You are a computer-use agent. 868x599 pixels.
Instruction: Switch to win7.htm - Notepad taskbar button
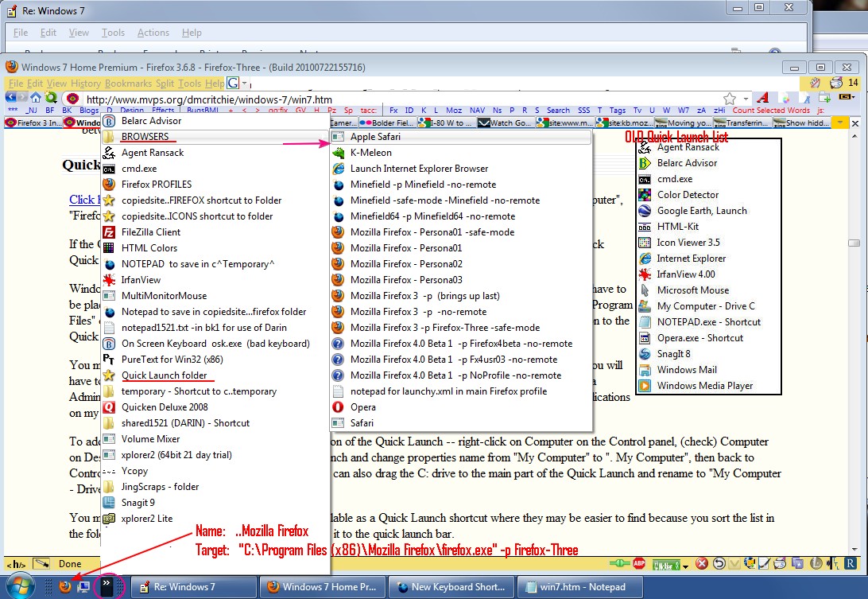tap(580, 587)
